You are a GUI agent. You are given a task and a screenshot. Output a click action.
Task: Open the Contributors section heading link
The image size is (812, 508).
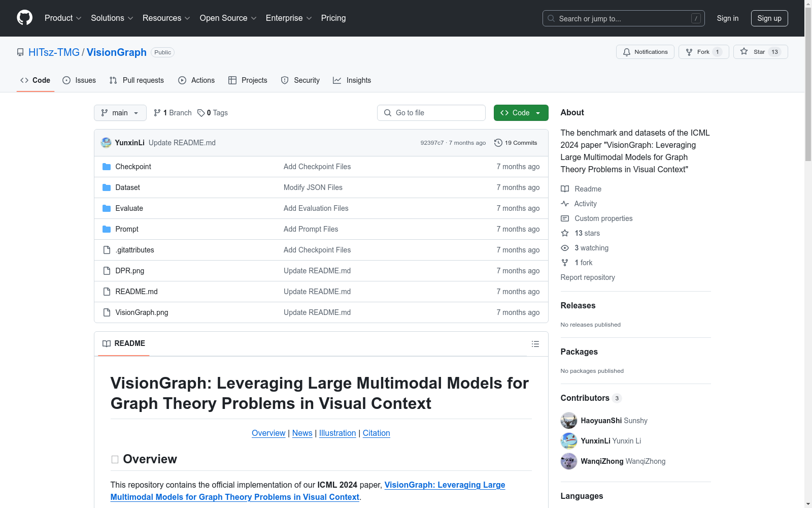coord(591,398)
